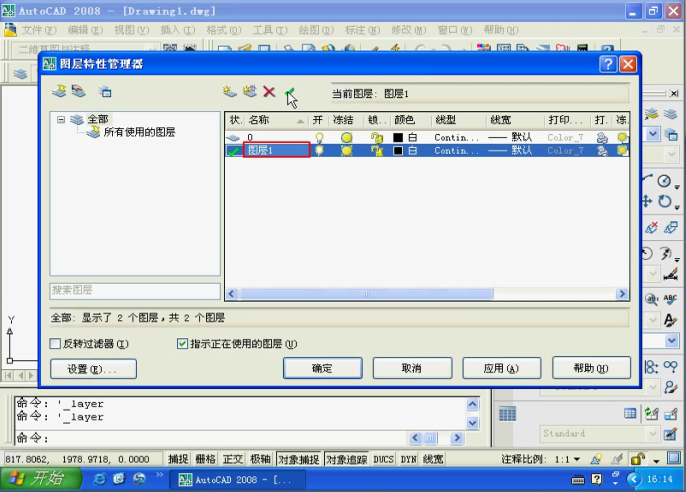The height and width of the screenshot is (492, 686).
Task: Toggle freeze sun icon for layer 0
Action: point(346,137)
